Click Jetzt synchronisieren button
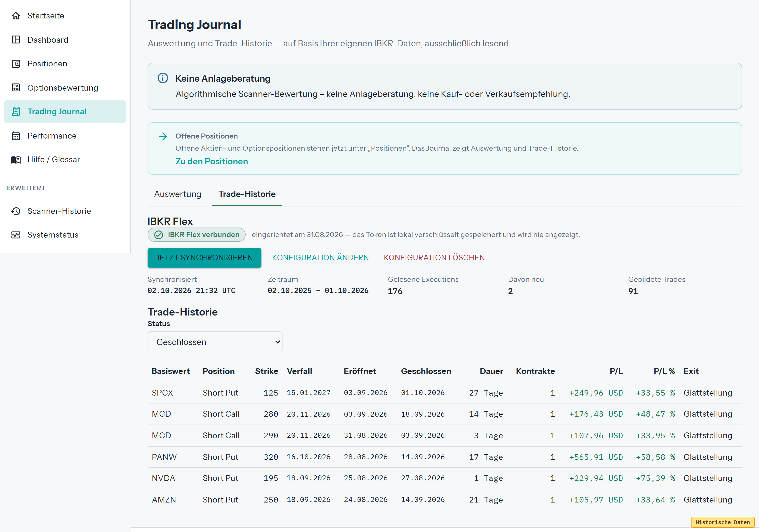Viewport: 759px width, 532px height. pos(204,257)
